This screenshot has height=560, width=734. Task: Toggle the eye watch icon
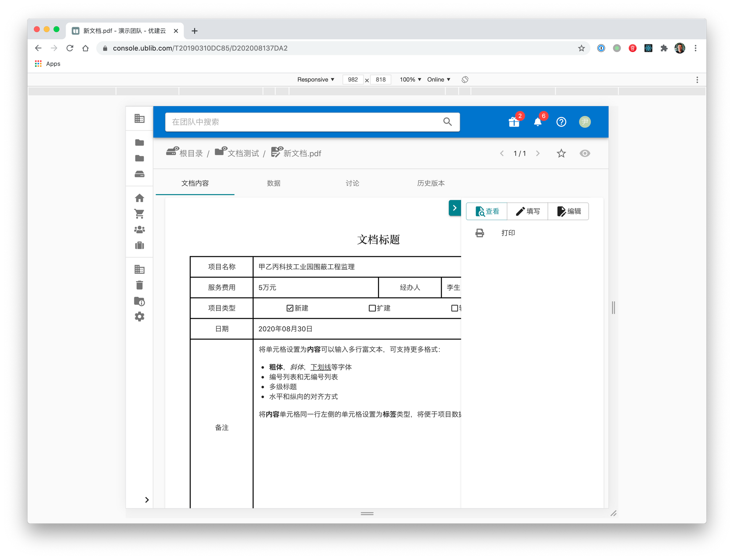click(585, 153)
